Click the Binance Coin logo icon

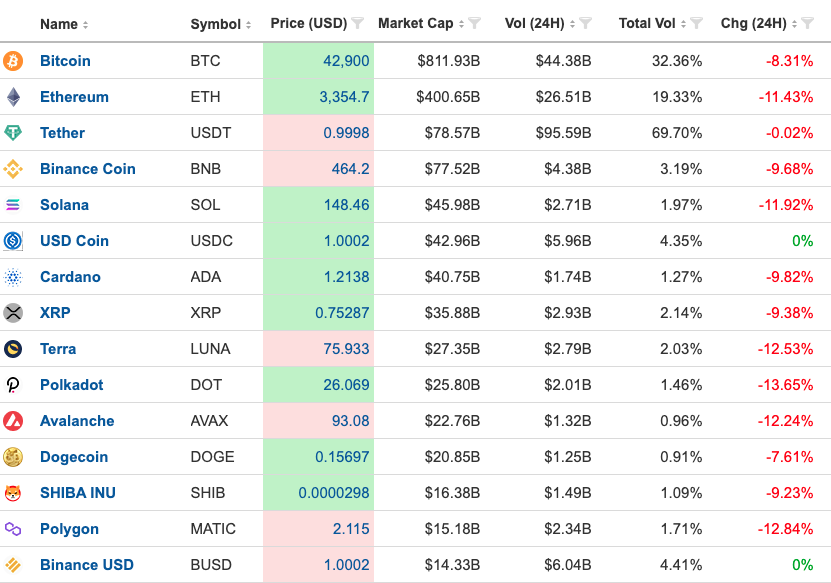coord(13,169)
